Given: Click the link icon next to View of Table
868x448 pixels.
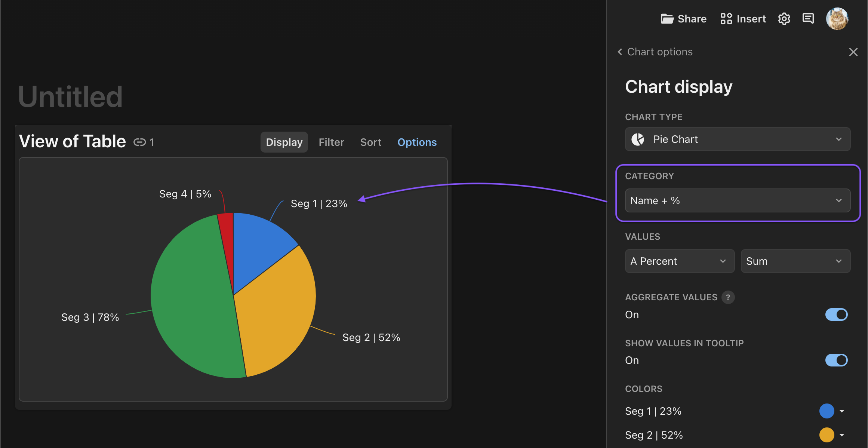Looking at the screenshot, I should click(140, 142).
